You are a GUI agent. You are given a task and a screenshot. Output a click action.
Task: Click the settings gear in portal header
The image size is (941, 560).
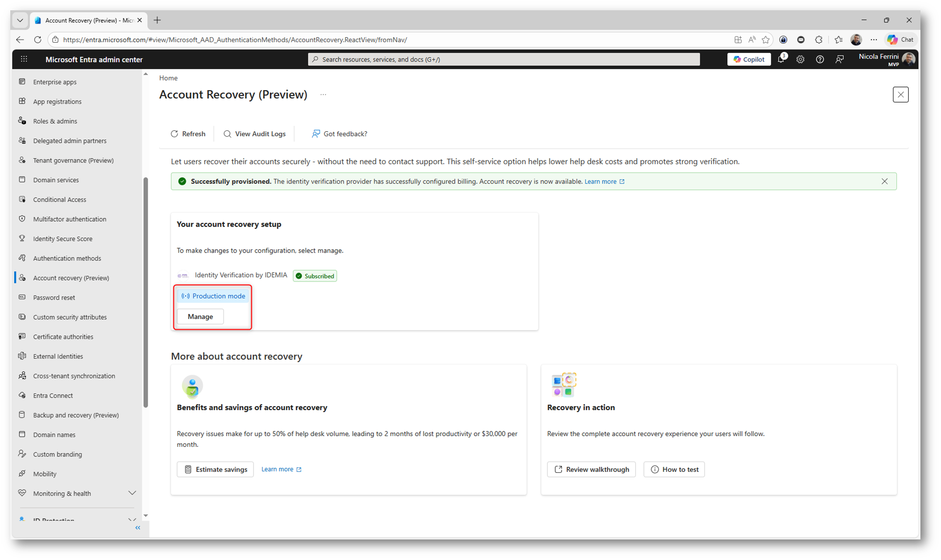click(x=800, y=59)
